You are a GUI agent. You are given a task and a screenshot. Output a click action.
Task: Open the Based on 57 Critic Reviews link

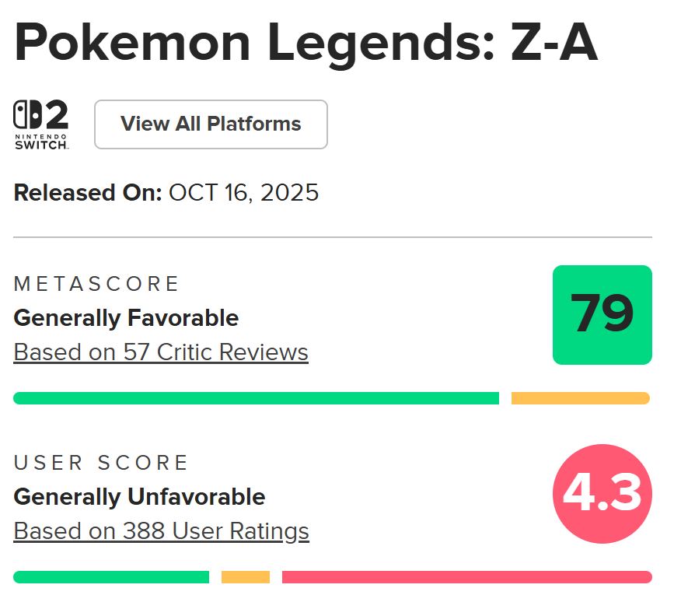point(161,352)
